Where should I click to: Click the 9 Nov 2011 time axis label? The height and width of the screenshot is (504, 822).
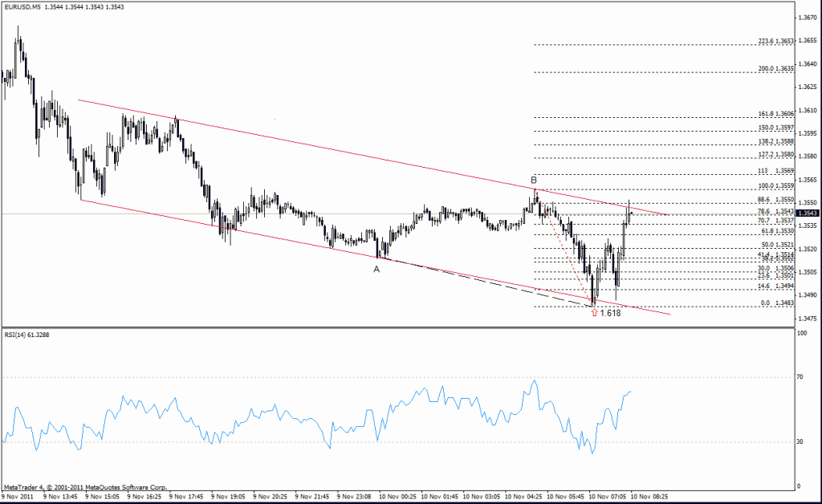point(18,496)
